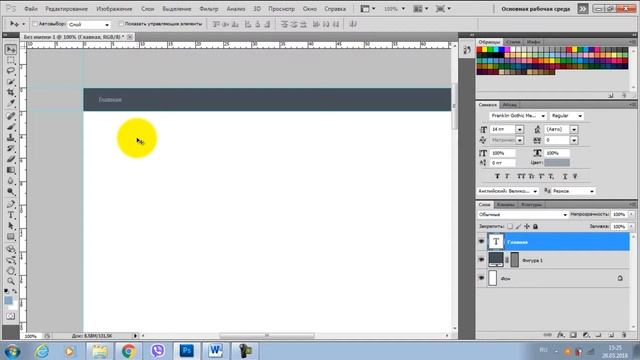Create new adjustment layer icon
Screen dimensions: 640x360
pyautogui.click(x=586, y=335)
